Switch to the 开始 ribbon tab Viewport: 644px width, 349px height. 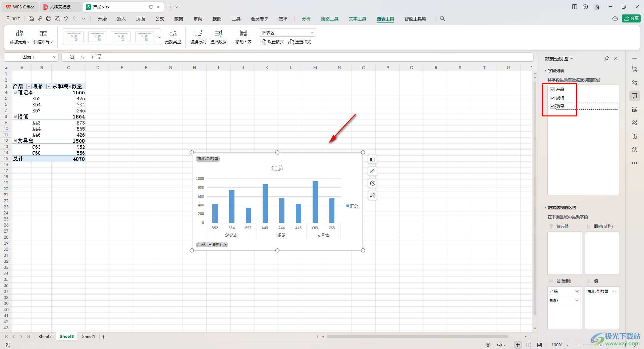click(x=102, y=19)
